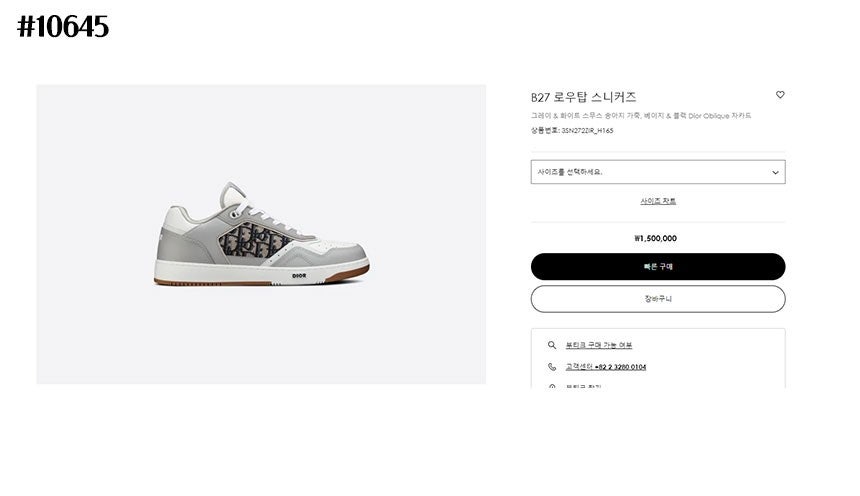
Task: Open the 사이즈 차트 size chart link
Action: click(658, 201)
